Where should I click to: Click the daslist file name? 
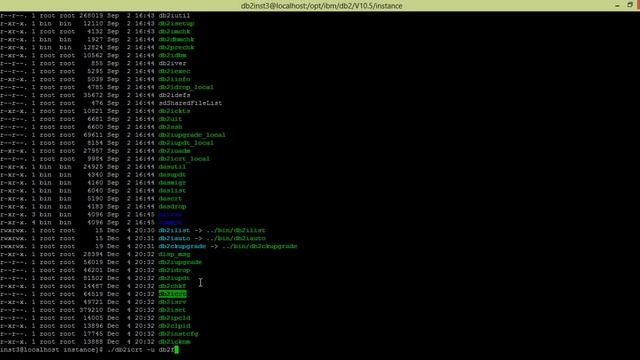click(x=172, y=191)
